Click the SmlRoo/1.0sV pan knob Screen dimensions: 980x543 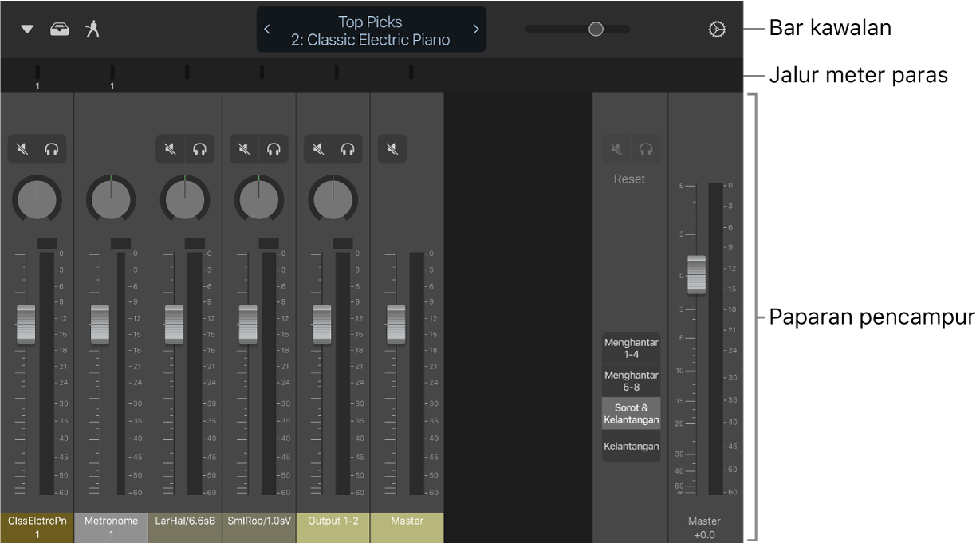point(259,199)
